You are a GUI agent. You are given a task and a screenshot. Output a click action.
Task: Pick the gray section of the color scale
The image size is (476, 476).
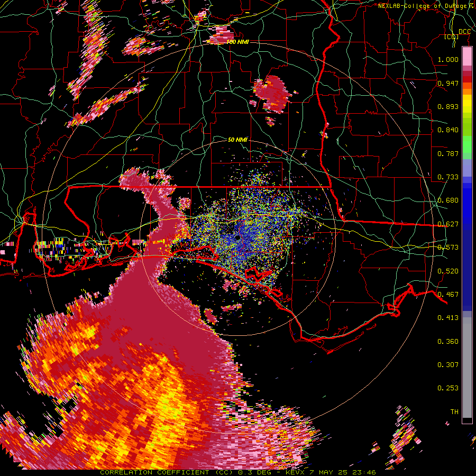[467, 368]
